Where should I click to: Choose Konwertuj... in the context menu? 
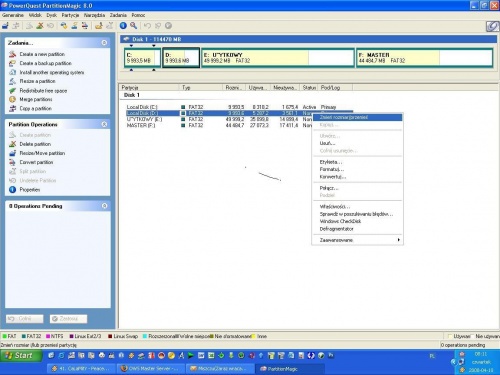(x=357, y=177)
